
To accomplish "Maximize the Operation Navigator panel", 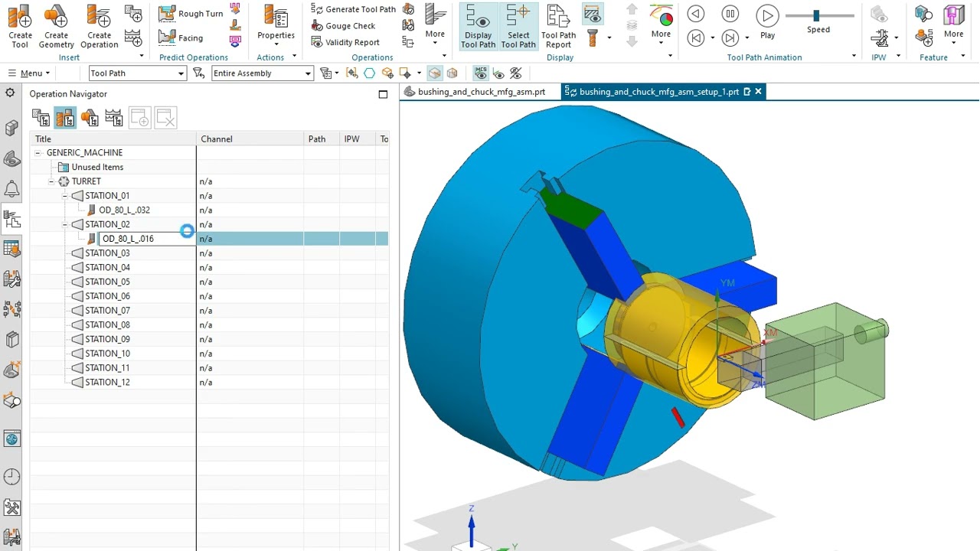I will point(383,94).
